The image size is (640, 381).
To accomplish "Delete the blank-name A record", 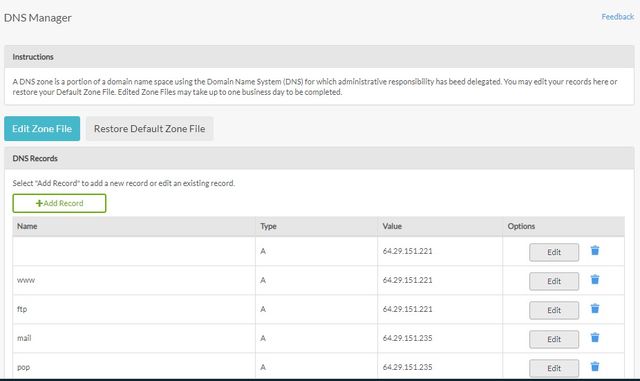I will click(595, 250).
